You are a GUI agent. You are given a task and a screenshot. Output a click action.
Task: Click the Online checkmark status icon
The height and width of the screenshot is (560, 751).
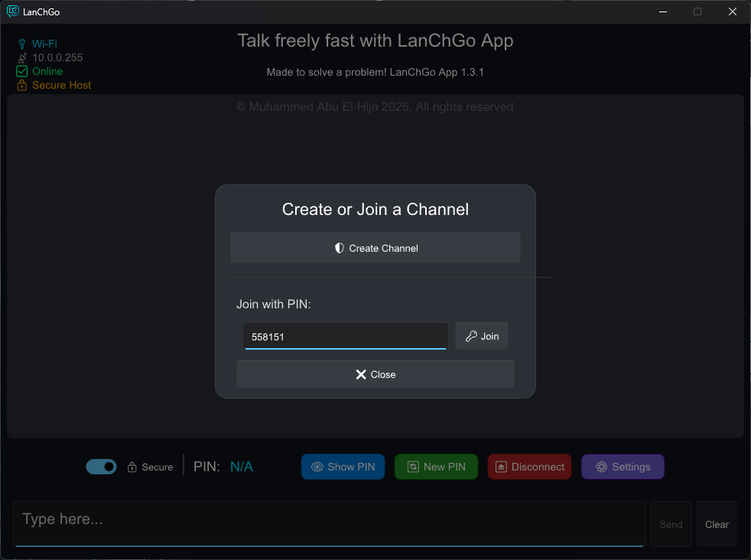coord(21,71)
